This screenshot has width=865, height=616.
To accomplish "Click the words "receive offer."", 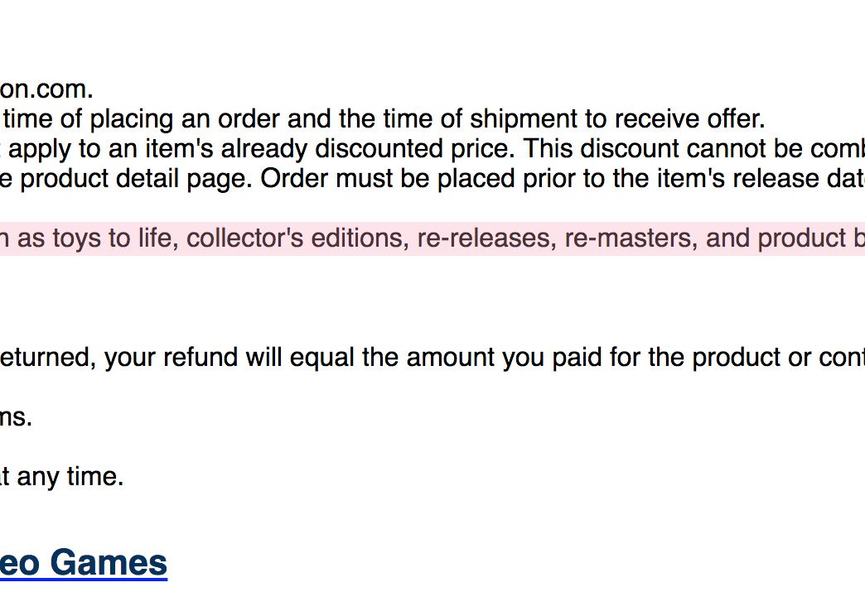I will (689, 119).
